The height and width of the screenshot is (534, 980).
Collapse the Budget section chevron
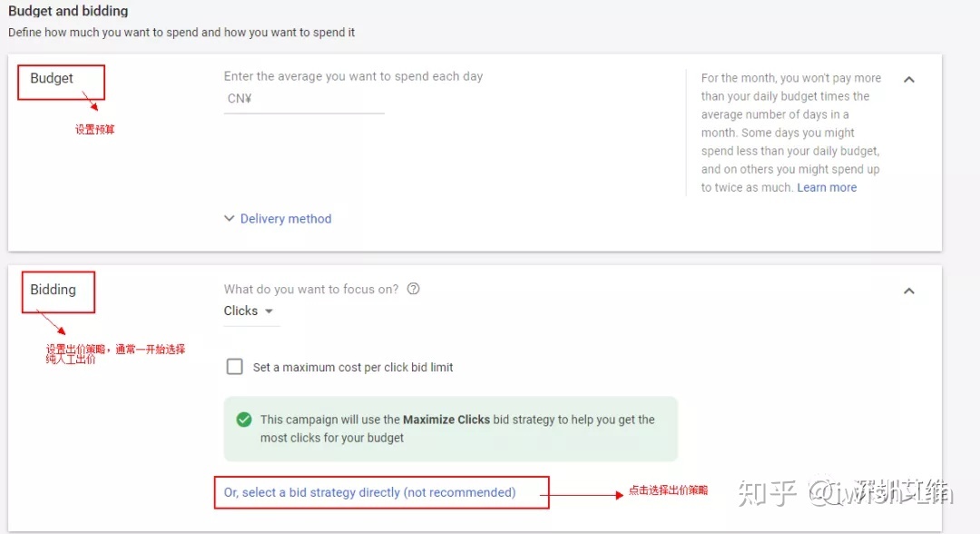[908, 79]
